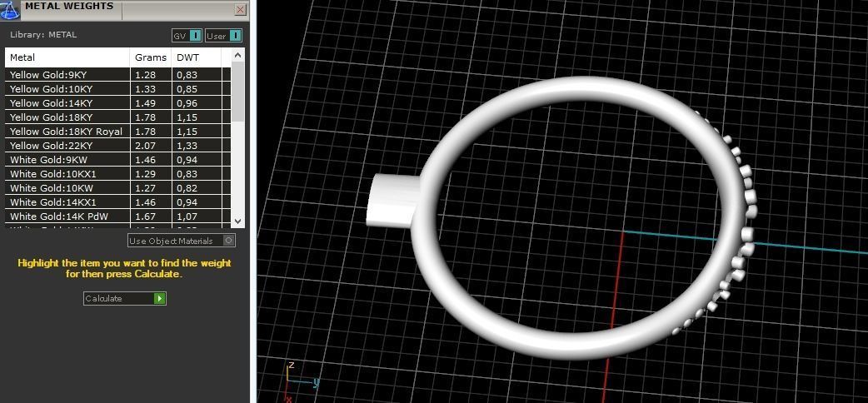Click the 1.28 grams value

click(x=146, y=75)
